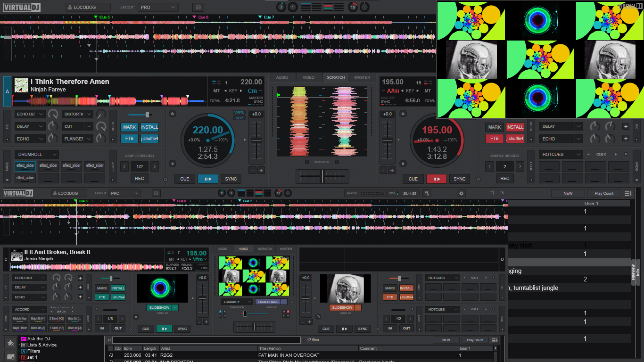This screenshot has height=362, width=644.
Task: Click REC under SAMPLE RECORD on deck A
Action: pos(140,178)
